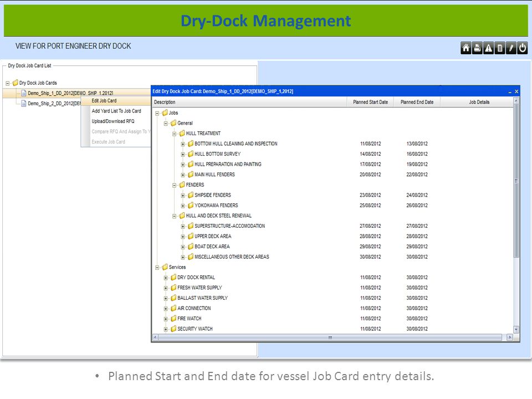Select the HULL PREPARATION AND PAINTING row
This screenshot has width=532, height=399.
[x=332, y=164]
